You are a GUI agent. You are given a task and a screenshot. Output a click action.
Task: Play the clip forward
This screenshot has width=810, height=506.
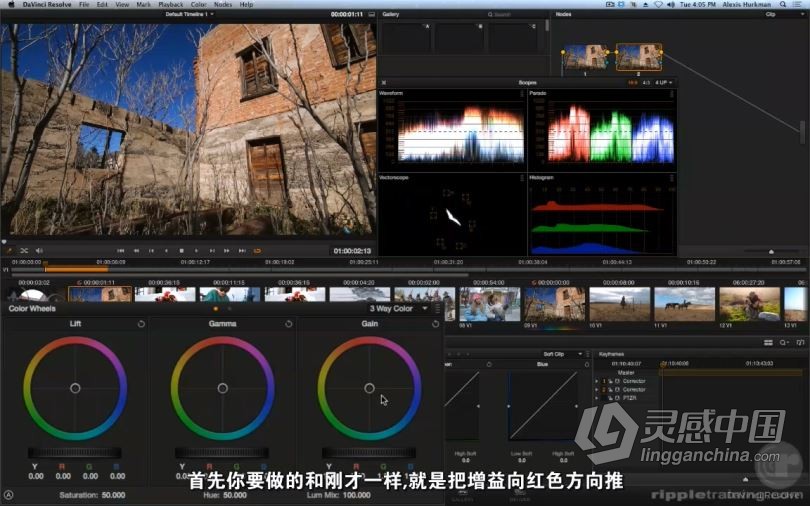tap(196, 250)
